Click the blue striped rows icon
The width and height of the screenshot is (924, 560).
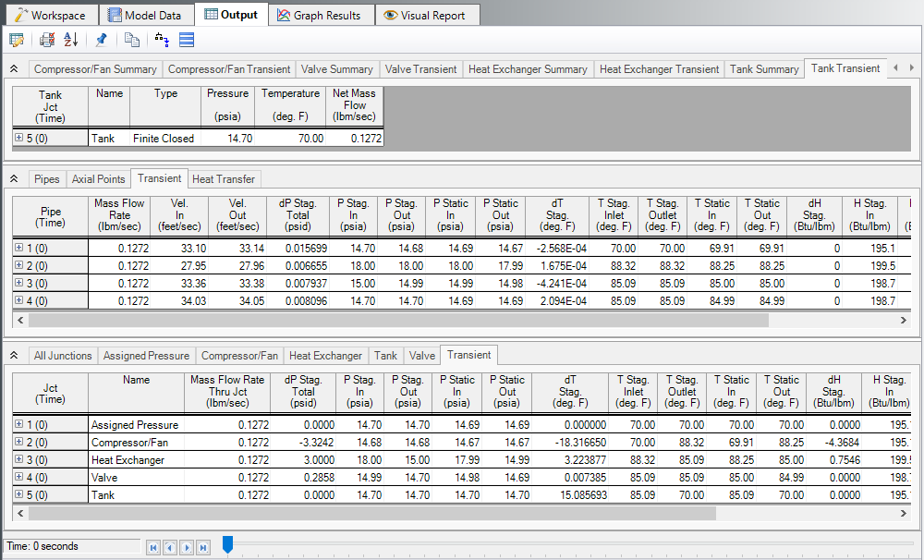187,40
